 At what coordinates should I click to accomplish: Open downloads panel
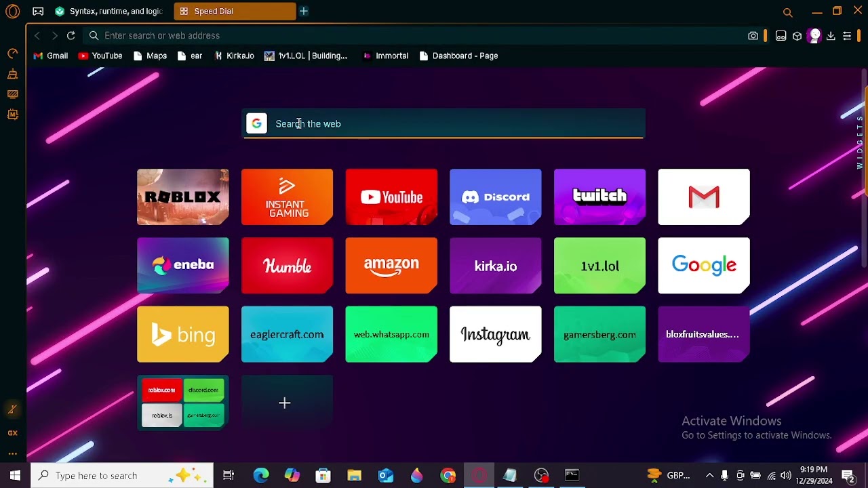coord(831,36)
